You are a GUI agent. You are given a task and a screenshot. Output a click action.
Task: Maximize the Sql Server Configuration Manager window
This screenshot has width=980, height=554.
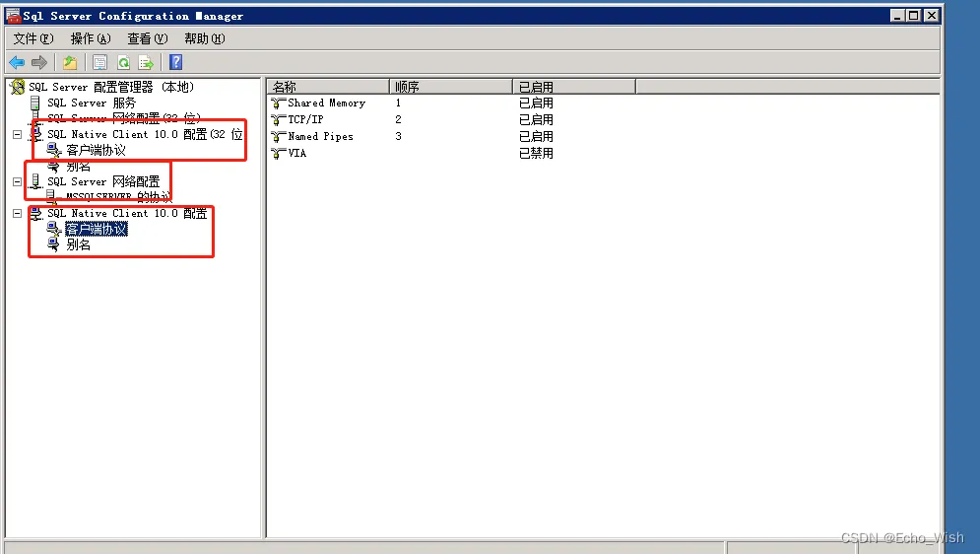click(914, 16)
